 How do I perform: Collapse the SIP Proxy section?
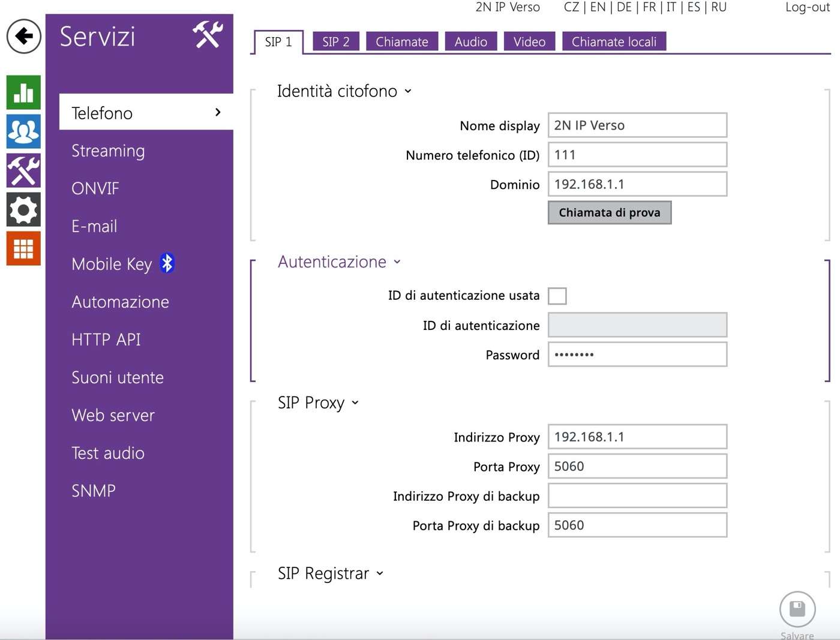[x=355, y=403]
